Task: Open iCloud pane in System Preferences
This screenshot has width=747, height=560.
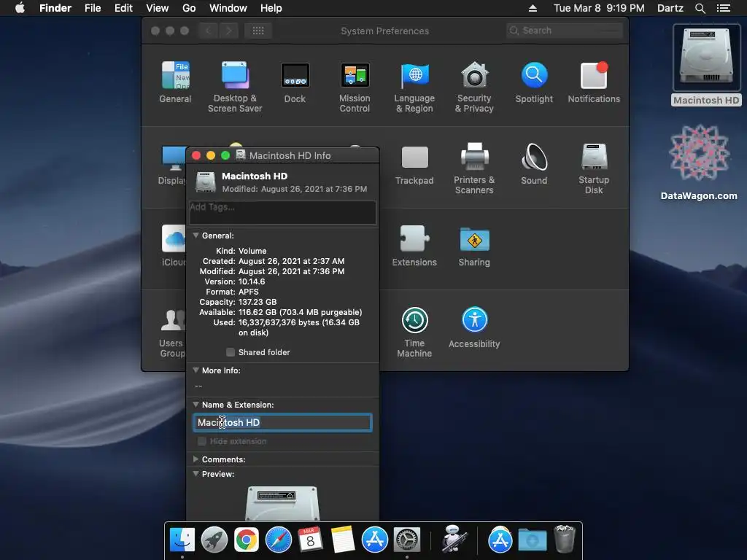Action: tap(174, 246)
